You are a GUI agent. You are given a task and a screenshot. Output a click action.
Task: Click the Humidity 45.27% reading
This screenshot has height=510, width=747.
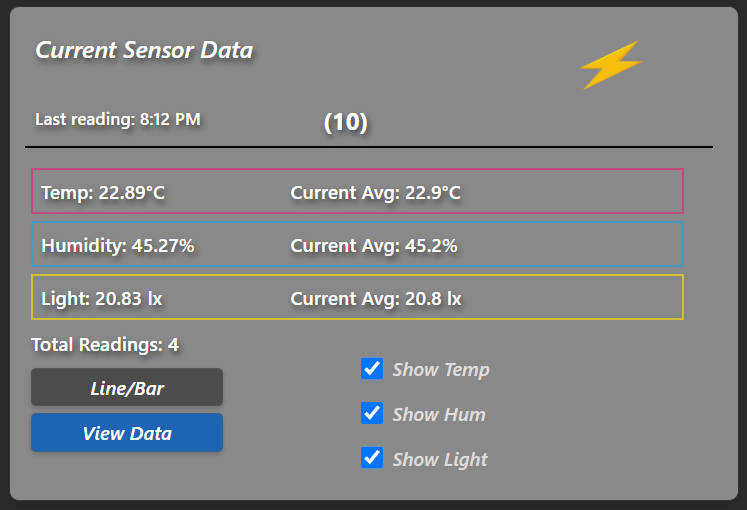[118, 245]
